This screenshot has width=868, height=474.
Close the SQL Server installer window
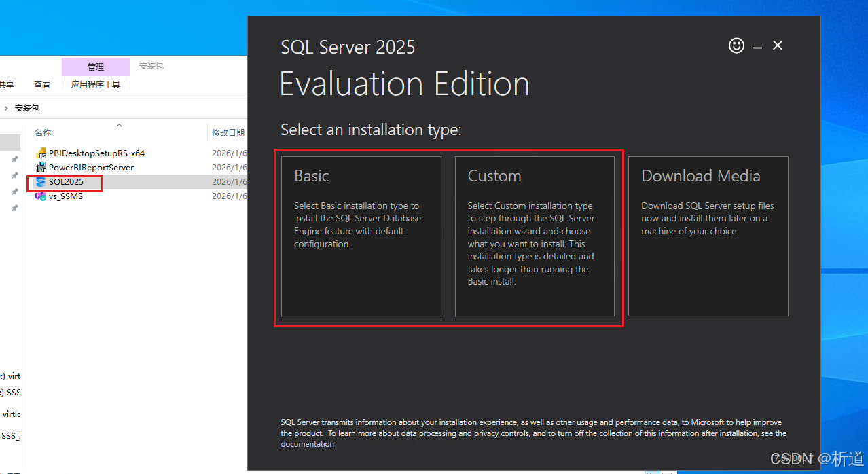[778, 45]
